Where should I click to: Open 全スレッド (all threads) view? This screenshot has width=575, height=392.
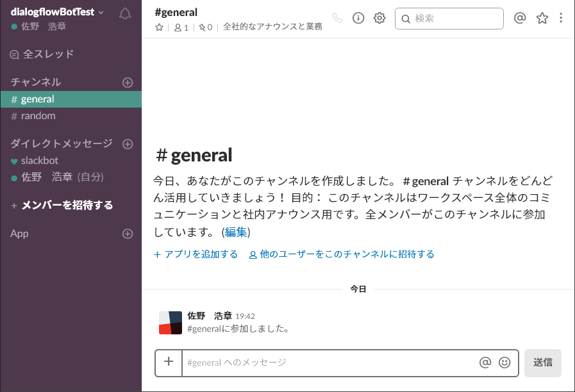point(42,54)
